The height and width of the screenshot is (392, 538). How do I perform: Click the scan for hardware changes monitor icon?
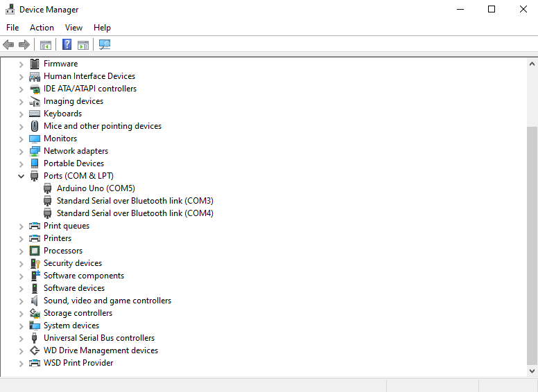(x=105, y=45)
